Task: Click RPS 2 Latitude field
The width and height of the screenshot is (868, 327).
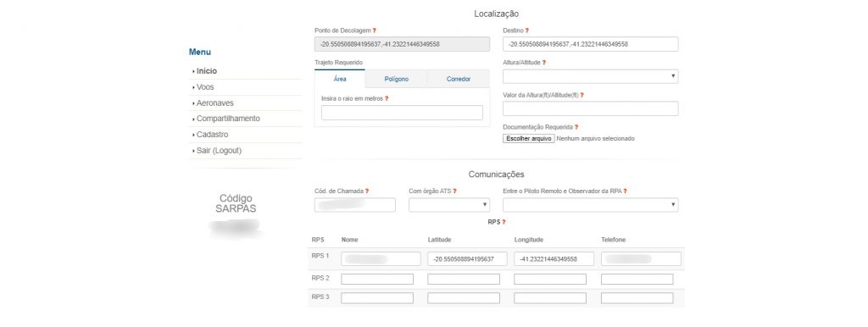Action: [464, 280]
